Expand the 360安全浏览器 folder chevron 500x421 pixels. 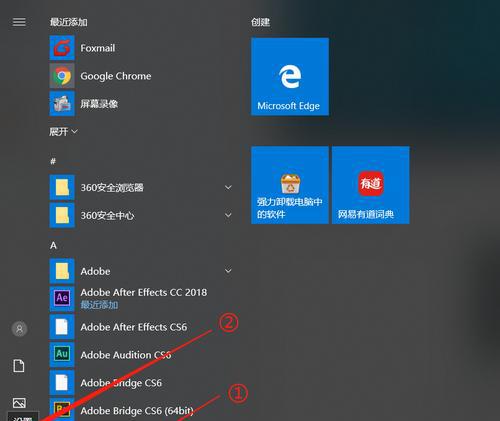(x=228, y=187)
